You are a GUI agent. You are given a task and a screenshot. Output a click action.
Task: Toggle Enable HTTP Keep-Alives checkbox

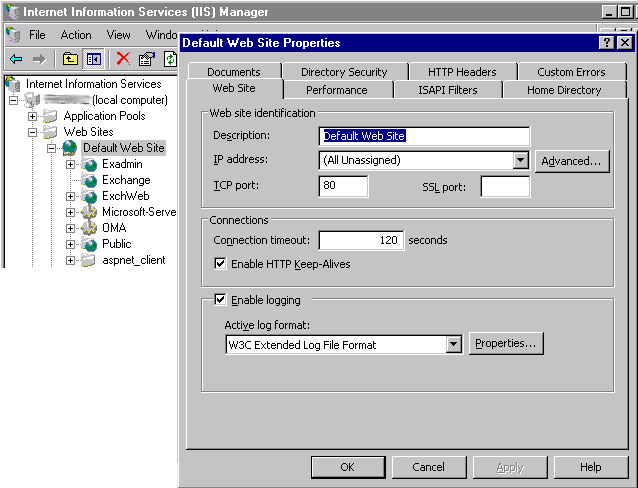220,263
